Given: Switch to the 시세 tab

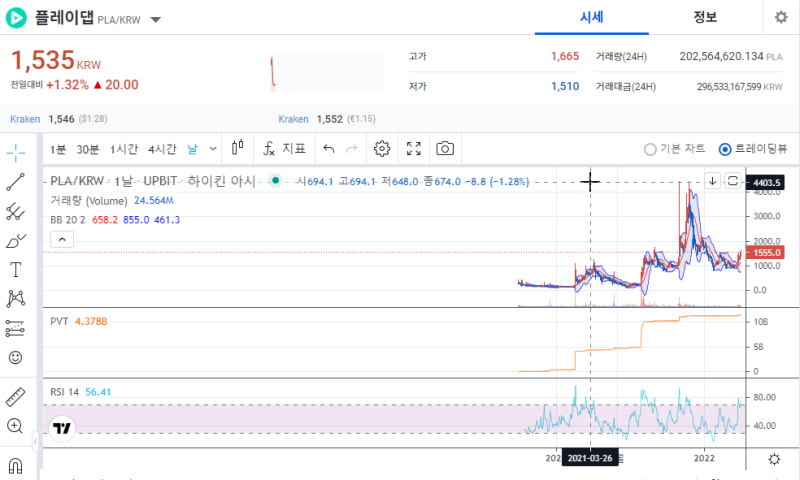Looking at the screenshot, I should click(x=592, y=17).
